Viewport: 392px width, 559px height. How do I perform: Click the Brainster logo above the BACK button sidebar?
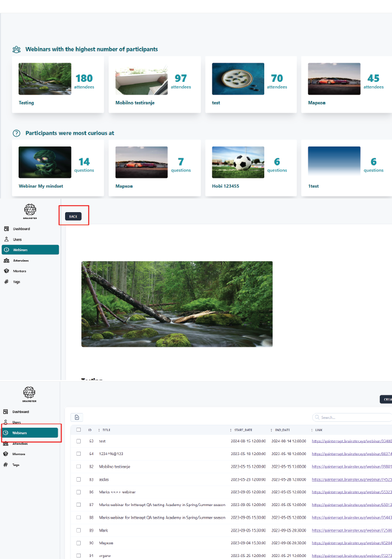click(30, 210)
